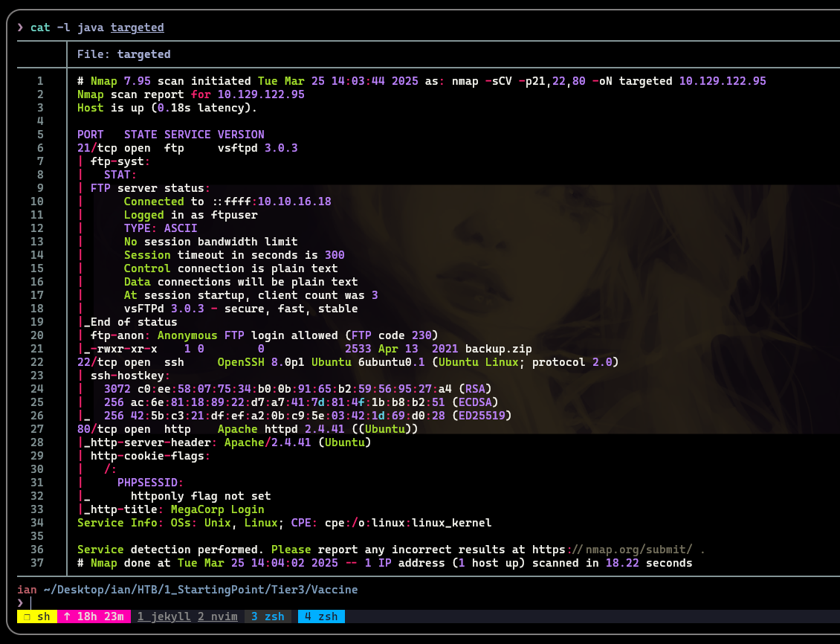Click the session icon beside sh
The height and width of the screenshot is (644, 840).
pos(25,616)
